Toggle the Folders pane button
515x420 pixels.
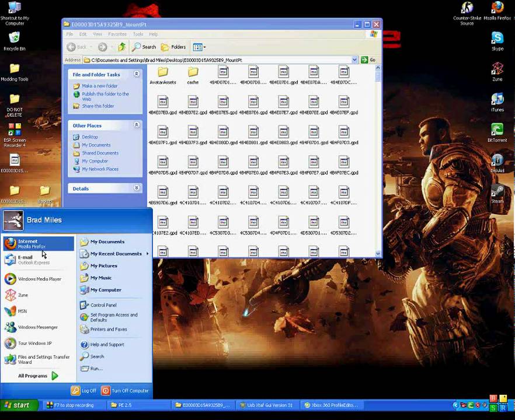(x=173, y=47)
